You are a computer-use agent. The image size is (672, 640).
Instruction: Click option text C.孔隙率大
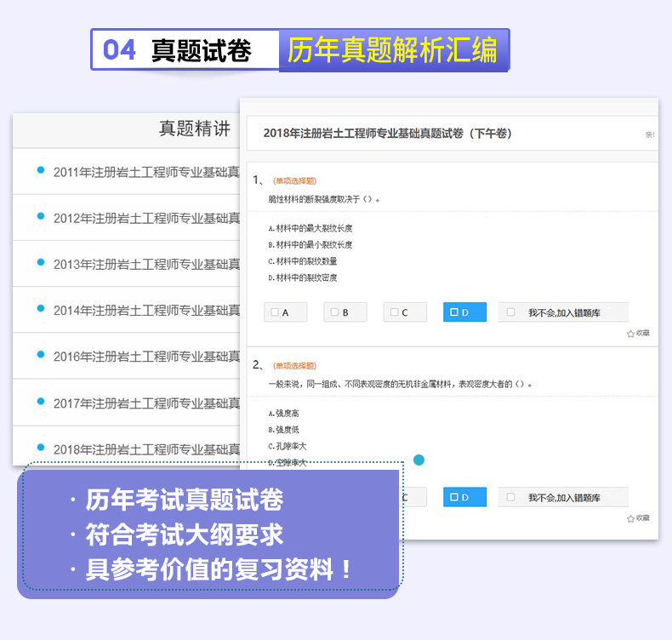pyautogui.click(x=288, y=446)
